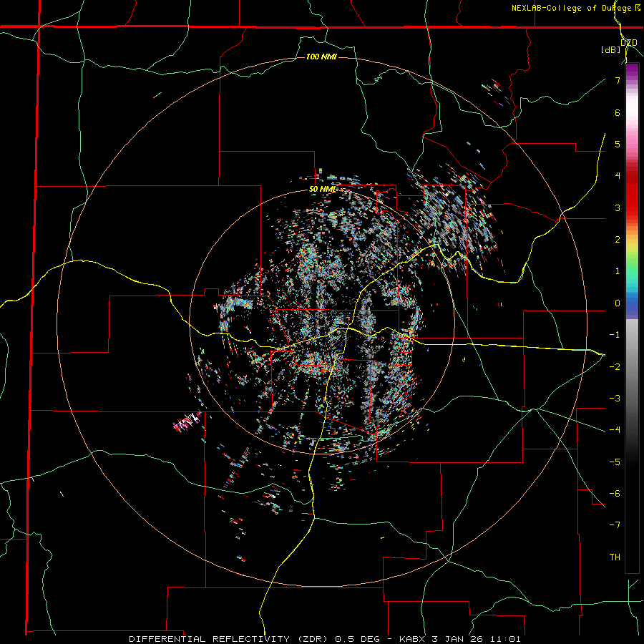
Task: Click the 2 value on the color scale
Action: [x=618, y=240]
